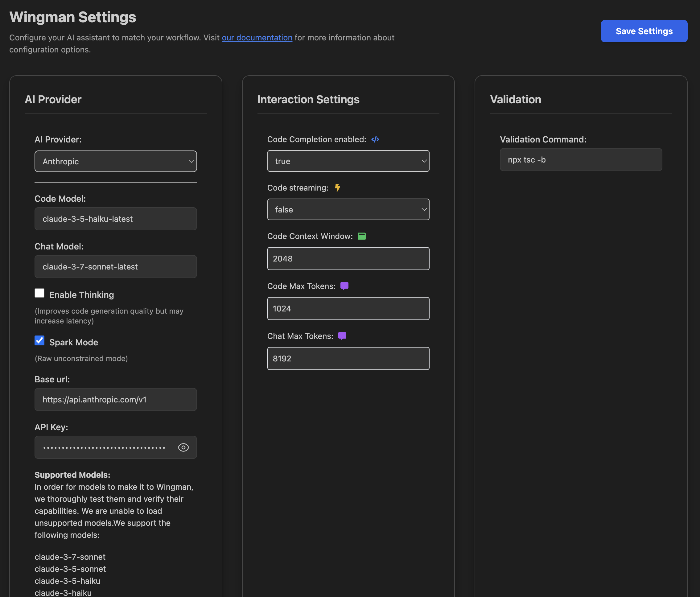This screenshot has height=597, width=700.
Task: Open the AI Provider dropdown showing Anthropic
Action: [116, 162]
